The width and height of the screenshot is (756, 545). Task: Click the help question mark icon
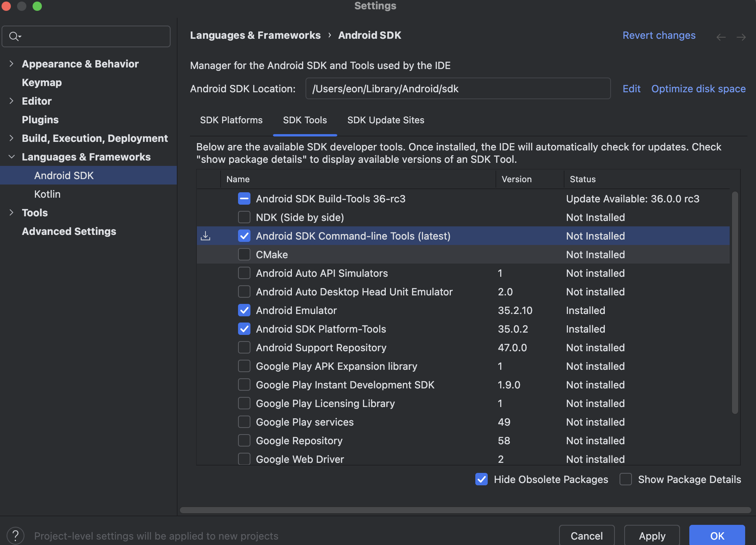coord(16,536)
